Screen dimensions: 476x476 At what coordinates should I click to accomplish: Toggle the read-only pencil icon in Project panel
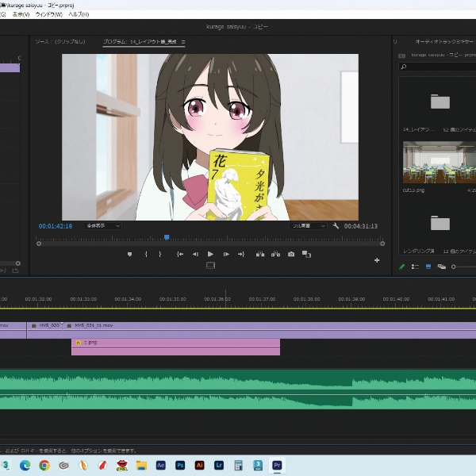402,267
